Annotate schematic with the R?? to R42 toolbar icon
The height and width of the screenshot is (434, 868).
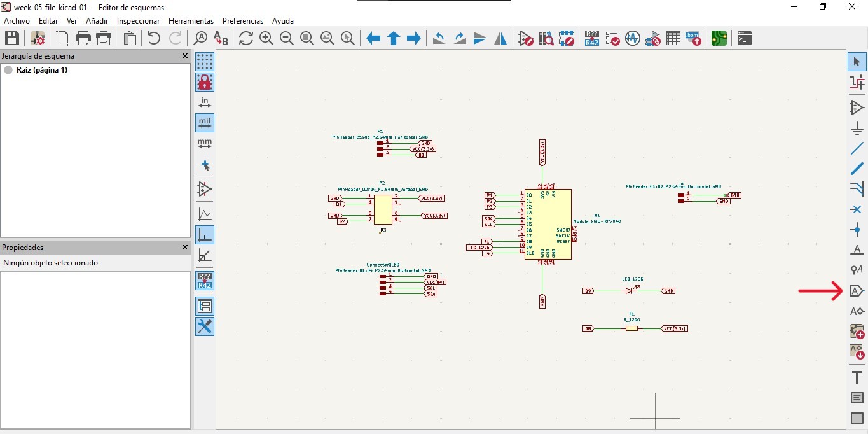click(592, 38)
